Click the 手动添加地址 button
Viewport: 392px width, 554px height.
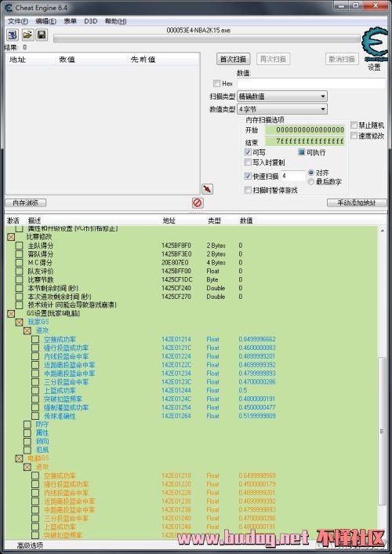[357, 202]
